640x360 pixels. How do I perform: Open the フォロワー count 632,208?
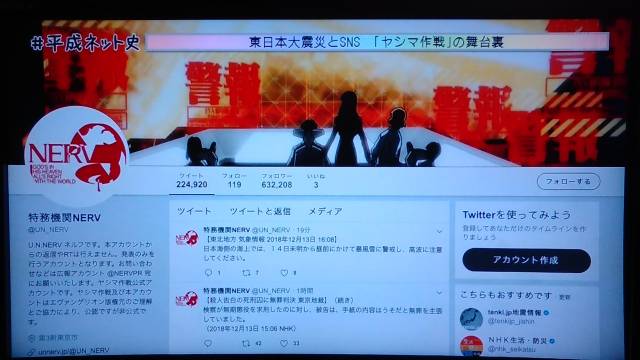coord(277,180)
